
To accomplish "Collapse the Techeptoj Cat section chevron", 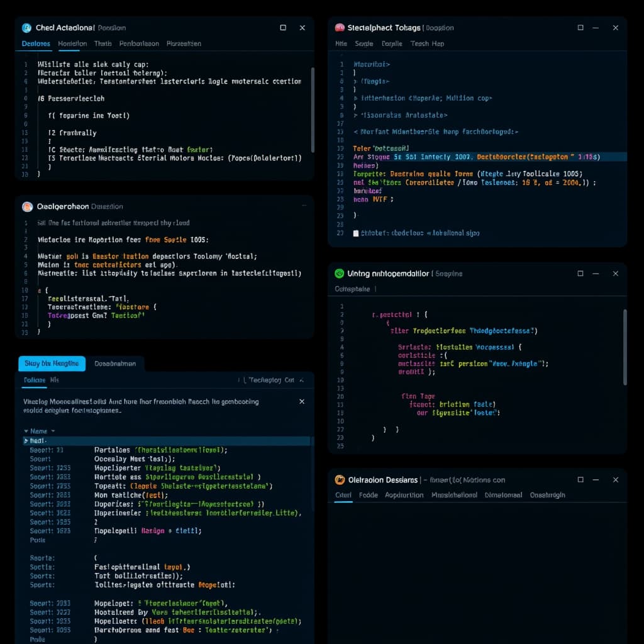I will tap(301, 380).
